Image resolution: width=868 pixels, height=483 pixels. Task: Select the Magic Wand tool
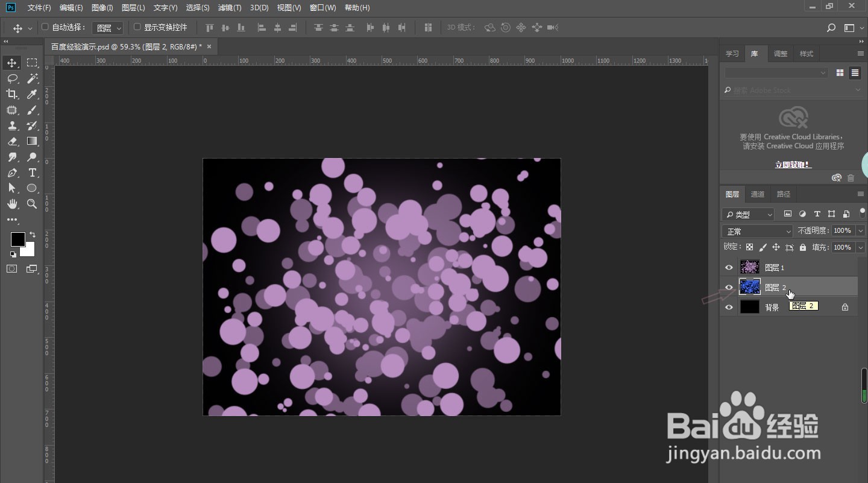pyautogui.click(x=32, y=78)
